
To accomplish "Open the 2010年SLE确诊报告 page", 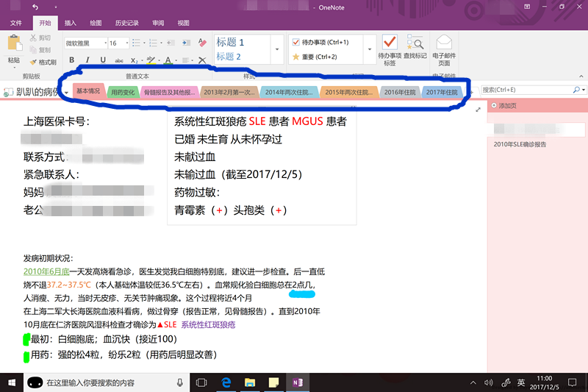I will 520,144.
